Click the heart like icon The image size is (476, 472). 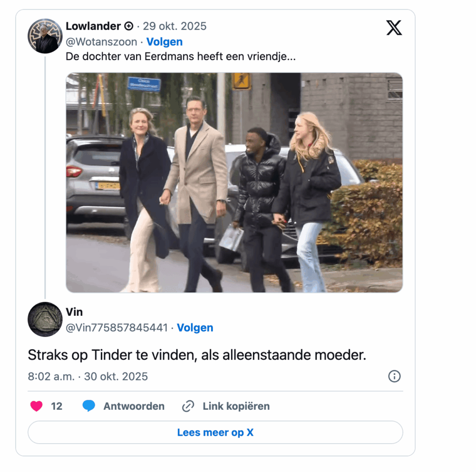36,406
